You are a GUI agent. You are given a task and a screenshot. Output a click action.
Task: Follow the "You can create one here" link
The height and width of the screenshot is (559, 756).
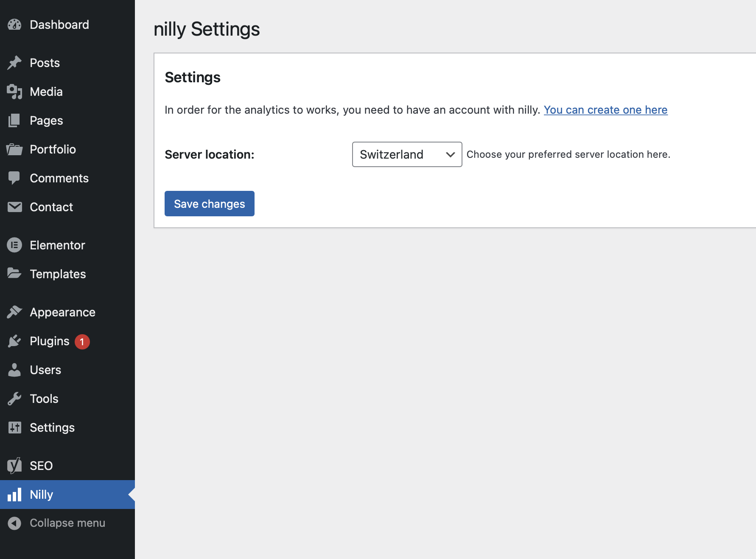[x=605, y=110]
